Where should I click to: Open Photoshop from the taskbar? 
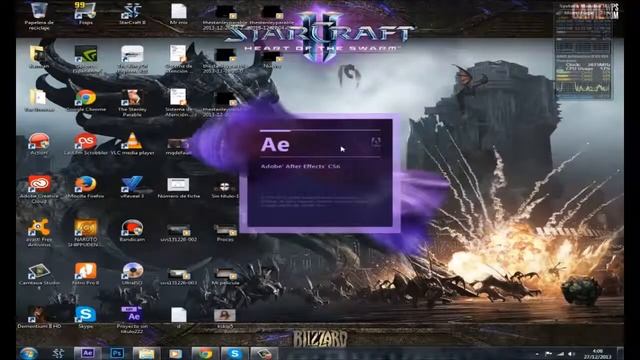point(117,353)
